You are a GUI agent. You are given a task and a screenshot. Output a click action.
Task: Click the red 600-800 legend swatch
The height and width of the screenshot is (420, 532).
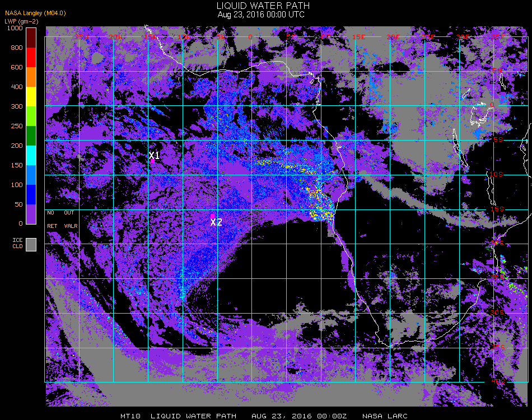(x=31, y=57)
